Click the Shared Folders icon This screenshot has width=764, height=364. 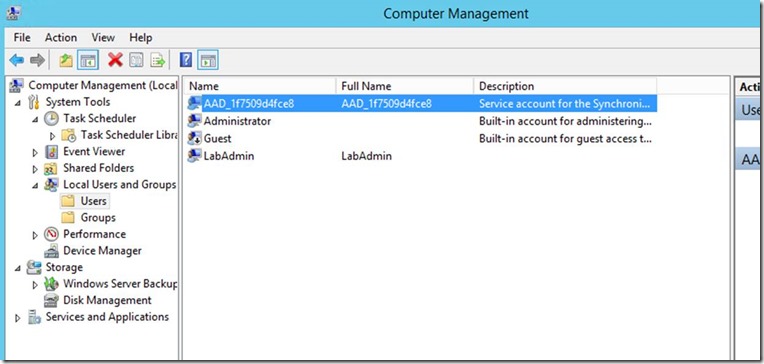pos(51,168)
